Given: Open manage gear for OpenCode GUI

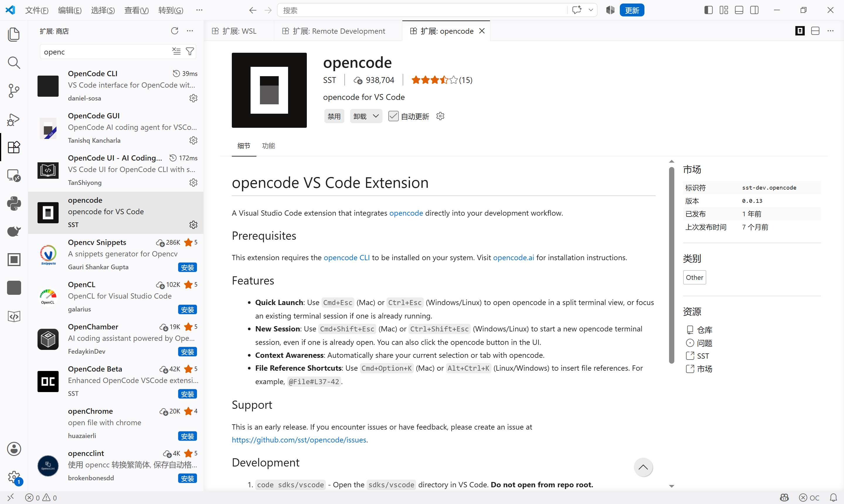Looking at the screenshot, I should click(x=193, y=140).
